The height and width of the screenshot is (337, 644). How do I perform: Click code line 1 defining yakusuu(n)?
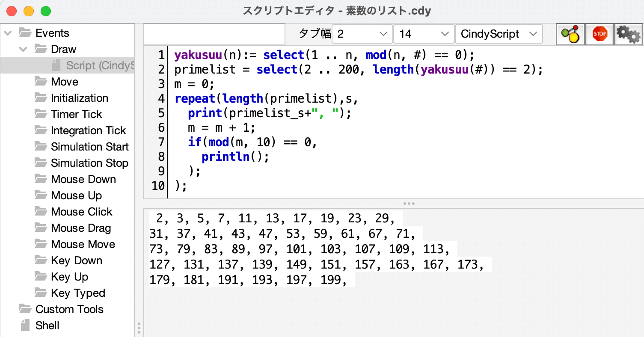click(x=325, y=55)
